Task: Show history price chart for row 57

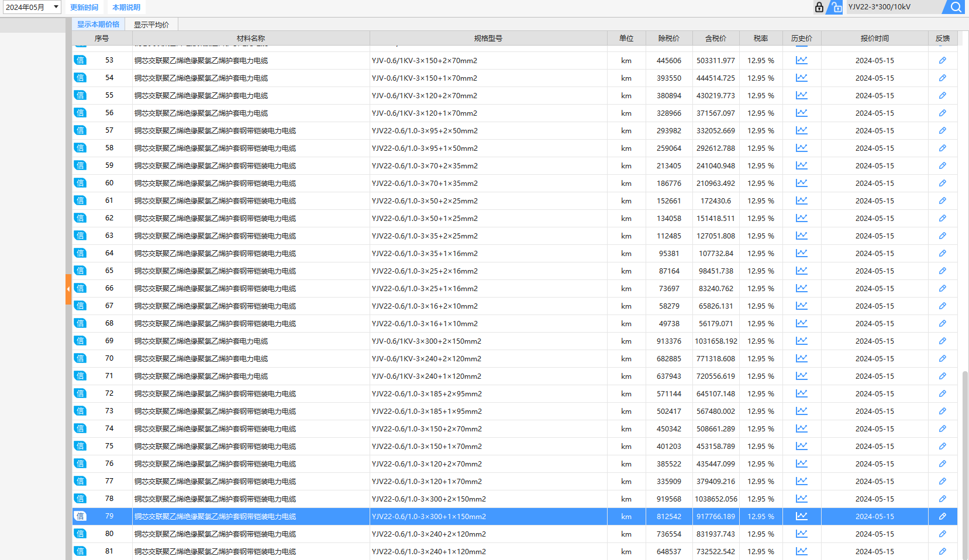Action: pyautogui.click(x=801, y=130)
